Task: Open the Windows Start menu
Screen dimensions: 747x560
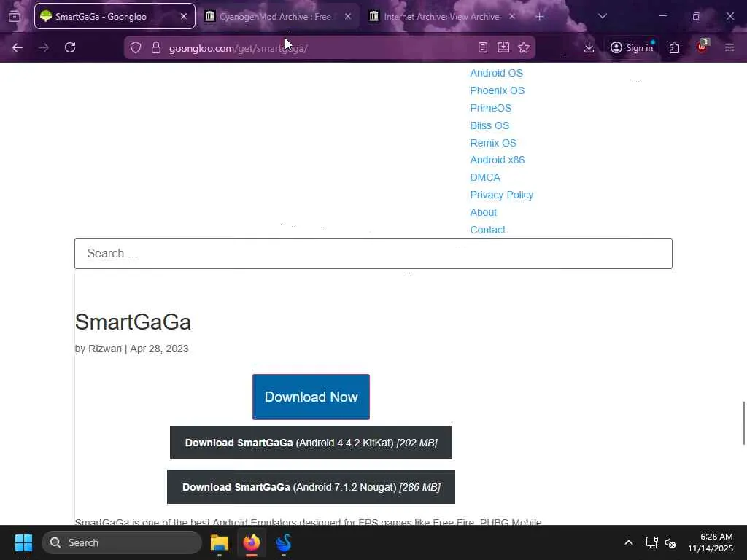Action: tap(23, 542)
